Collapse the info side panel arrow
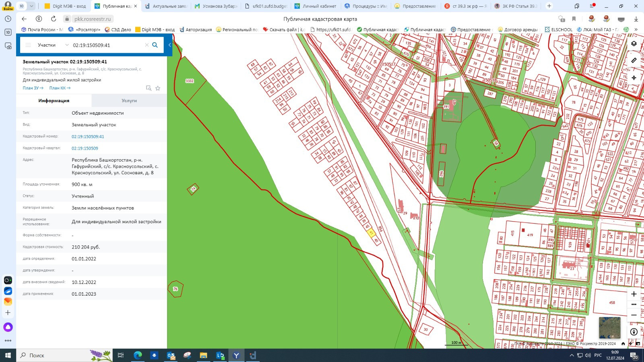 (x=169, y=45)
